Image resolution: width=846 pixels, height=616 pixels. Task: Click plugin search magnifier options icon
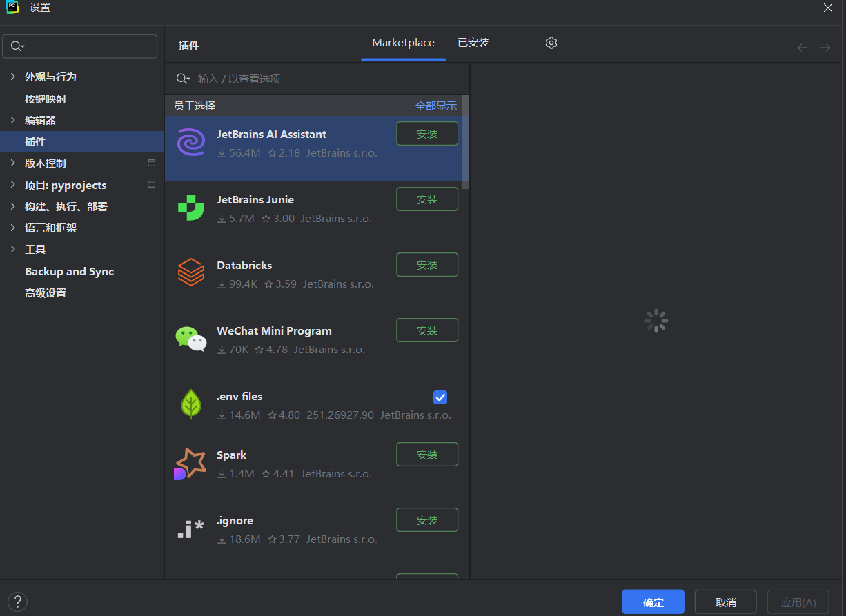[183, 79]
